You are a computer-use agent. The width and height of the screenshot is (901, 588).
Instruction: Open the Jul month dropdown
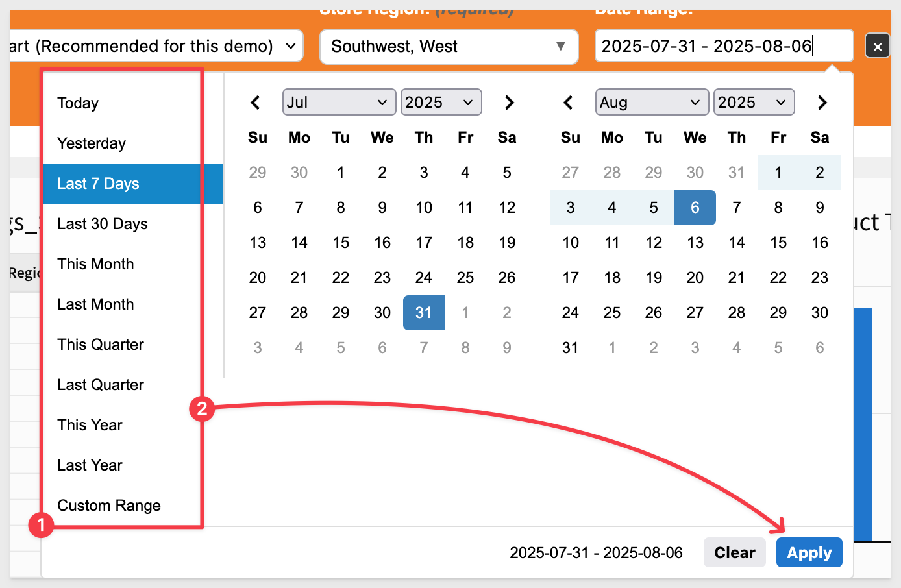(x=338, y=103)
